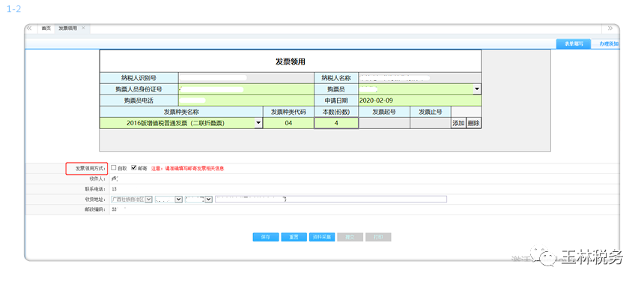Click the greyed 提交 button
This screenshot has height=285, width=644.
350,237
